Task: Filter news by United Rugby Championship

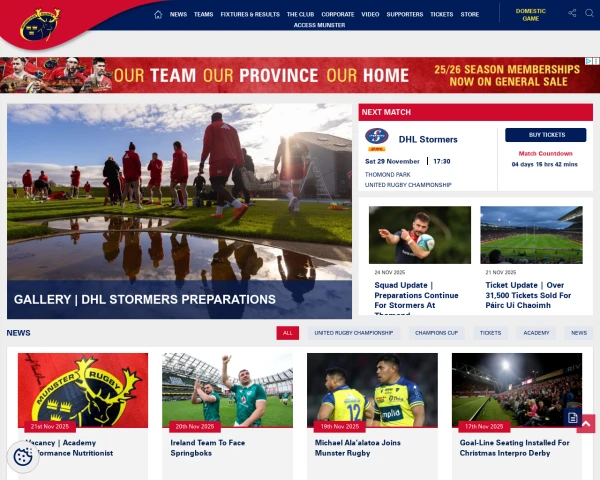Action: click(354, 333)
